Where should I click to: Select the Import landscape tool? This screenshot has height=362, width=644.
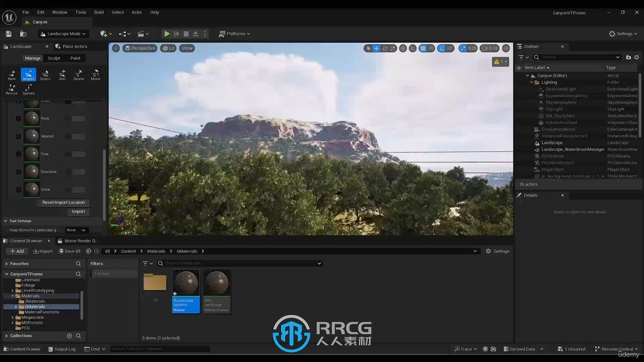29,75
